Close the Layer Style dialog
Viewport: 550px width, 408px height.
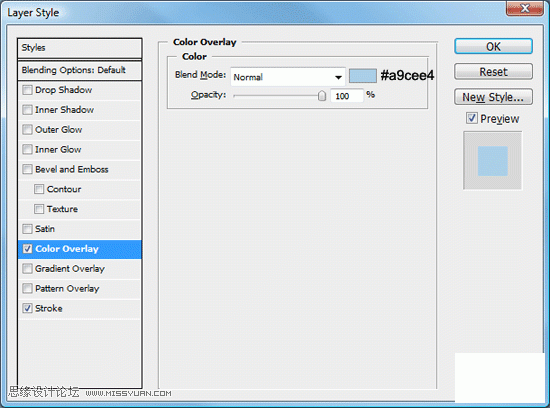(x=524, y=8)
